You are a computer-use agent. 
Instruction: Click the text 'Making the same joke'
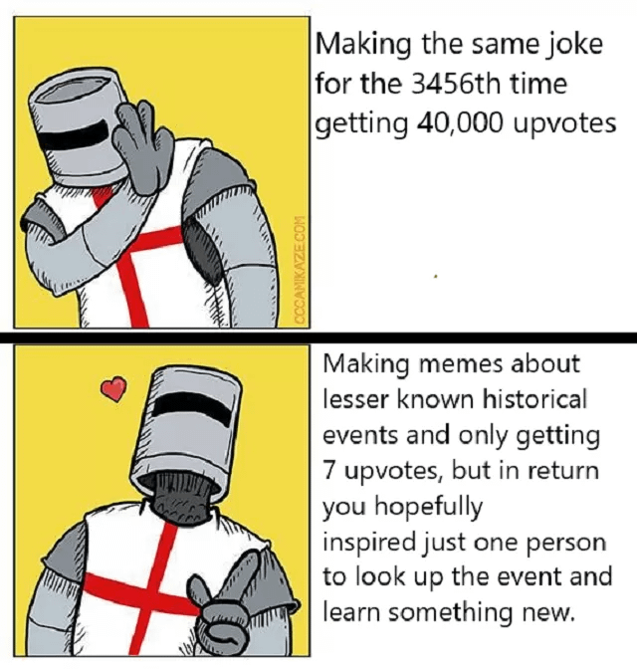click(x=459, y=44)
